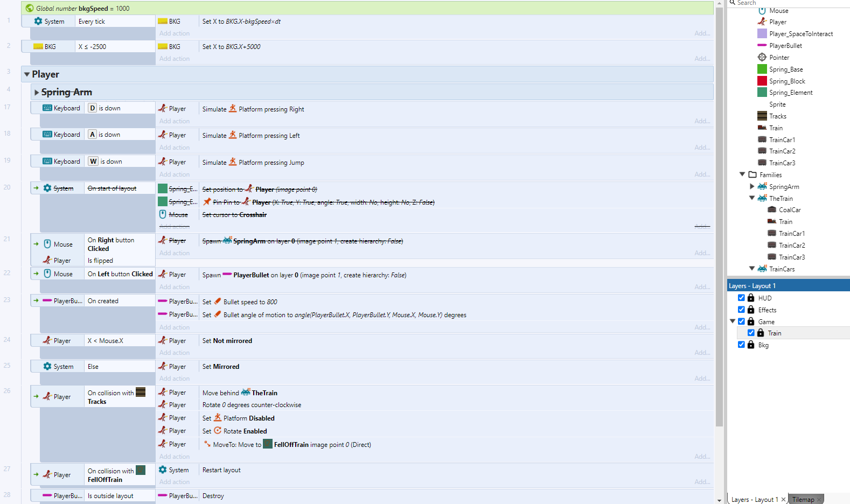Screen dimensions: 850x504
Task: Toggle visibility checkbox for HUD layer
Action: [x=741, y=298]
